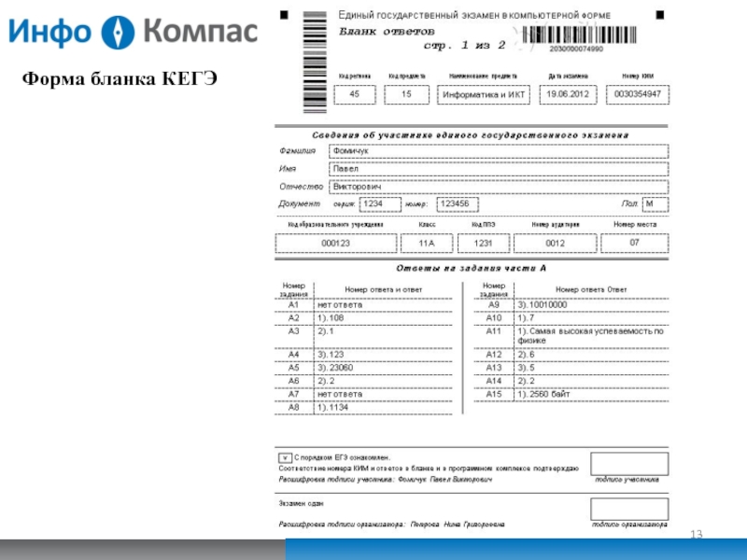Click the 'Экзамен сдан' text
The width and height of the screenshot is (747, 560).
pos(301,503)
